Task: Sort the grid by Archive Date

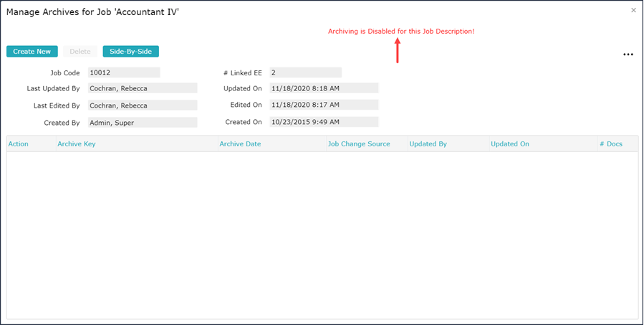Action: coord(240,144)
